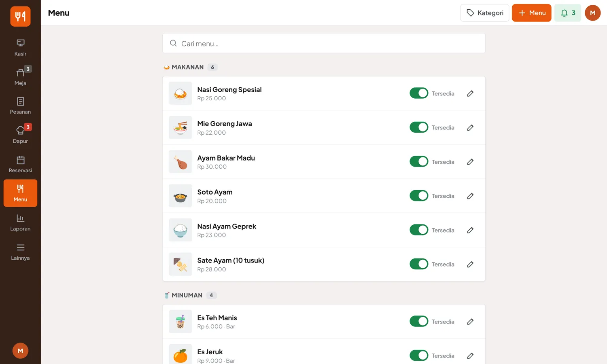
Task: Click the restaurant logo icon
Action: coord(20,16)
